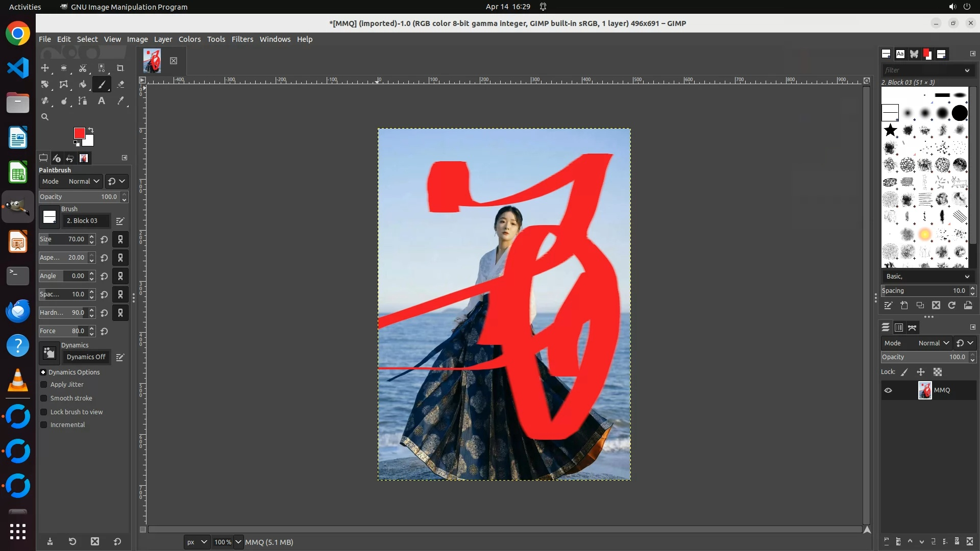Select the Zoom magnifier tool
Screen dimensions: 980x551
[x=45, y=117]
